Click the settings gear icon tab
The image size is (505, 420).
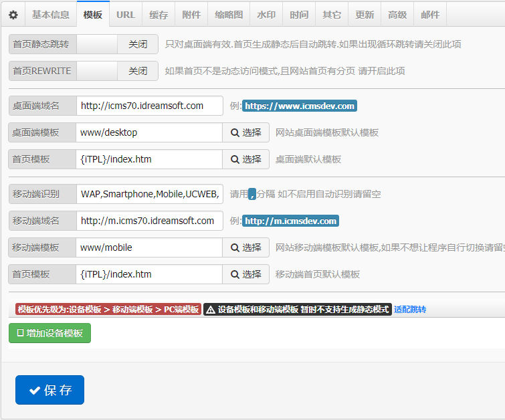click(x=13, y=14)
